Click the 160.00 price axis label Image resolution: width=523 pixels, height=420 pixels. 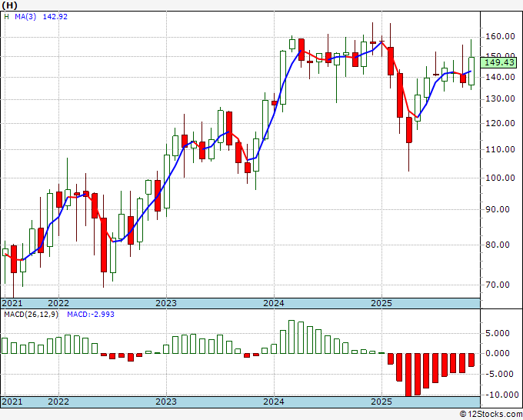pyautogui.click(x=499, y=36)
